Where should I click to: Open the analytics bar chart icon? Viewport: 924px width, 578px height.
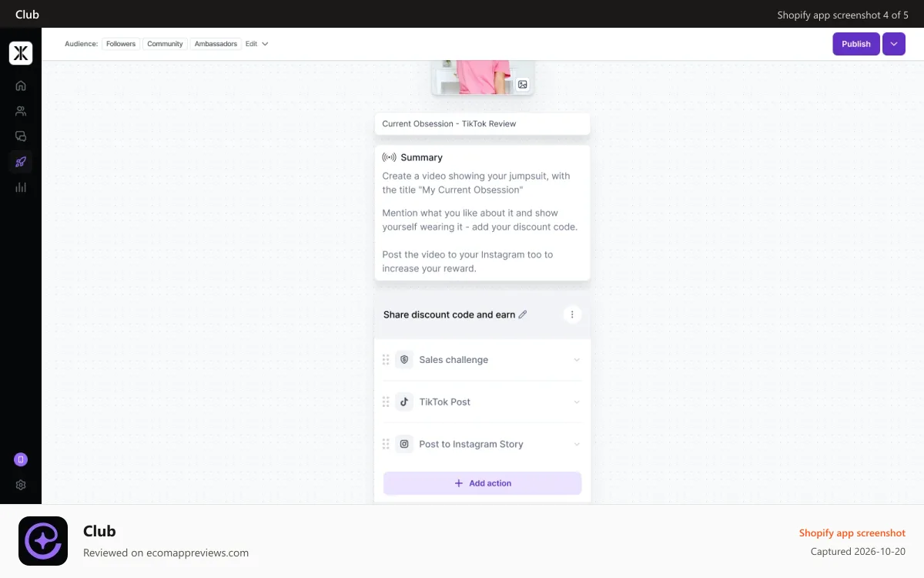pyautogui.click(x=21, y=187)
